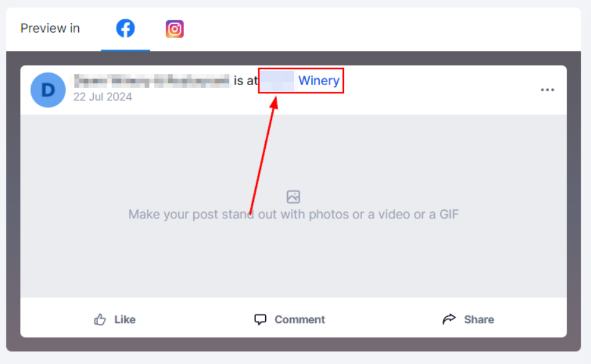Click the post date 22 Jul 2024
This screenshot has height=364, width=591.
103,97
